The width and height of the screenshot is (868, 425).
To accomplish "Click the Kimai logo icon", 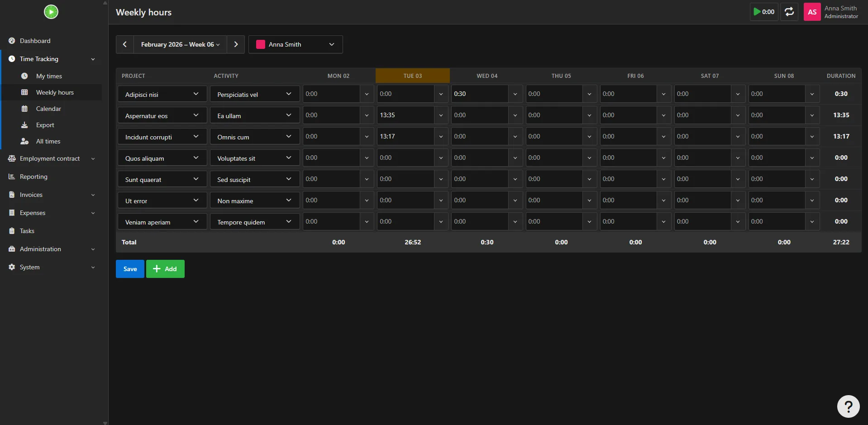I will (51, 12).
